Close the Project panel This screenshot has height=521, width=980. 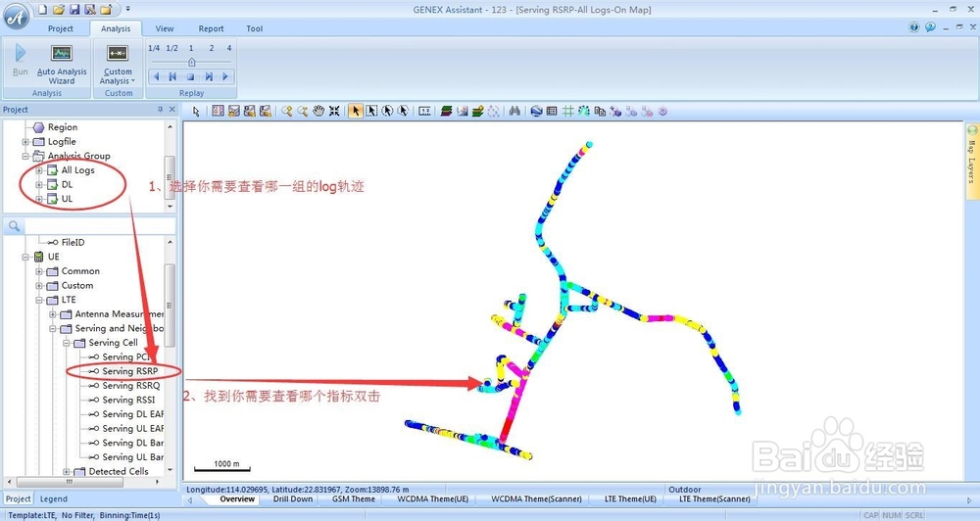tap(172, 110)
